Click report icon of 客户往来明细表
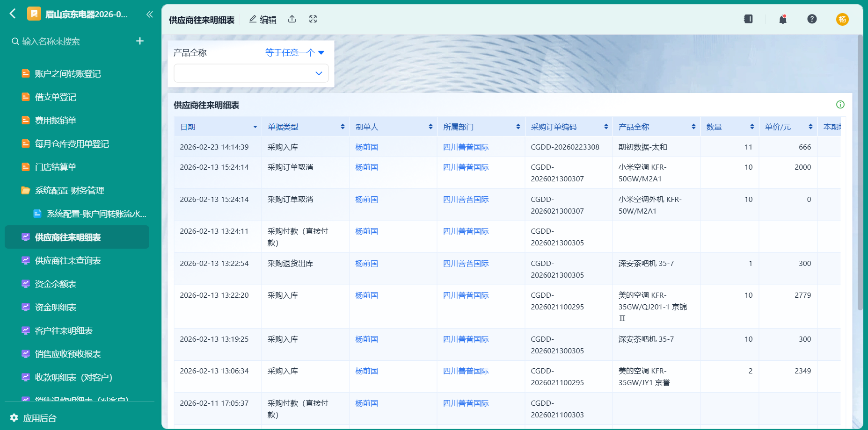This screenshot has width=868, height=430. click(x=26, y=330)
